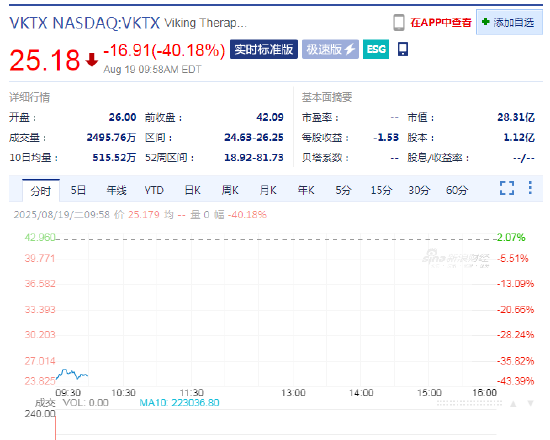Click the 基本面摘要 section heading
The width and height of the screenshot is (550, 440).
point(327,97)
